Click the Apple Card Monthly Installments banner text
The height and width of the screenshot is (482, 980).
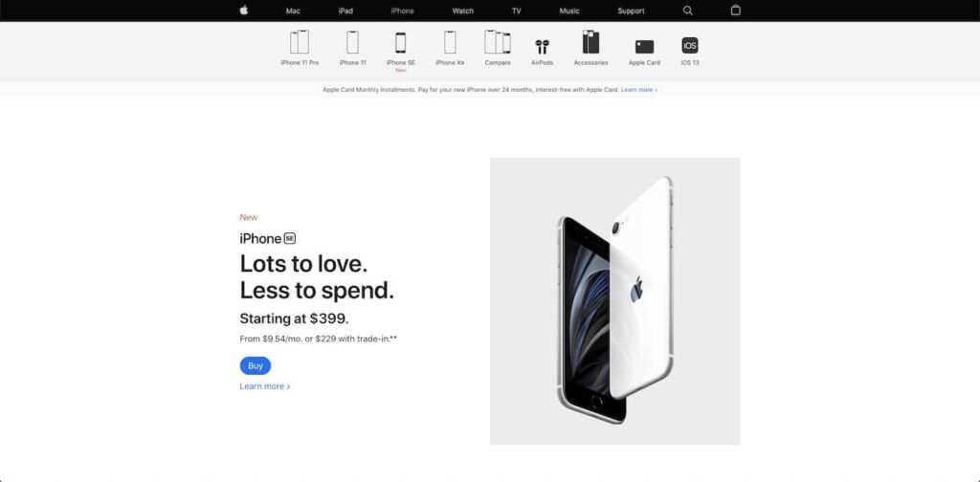tap(471, 90)
